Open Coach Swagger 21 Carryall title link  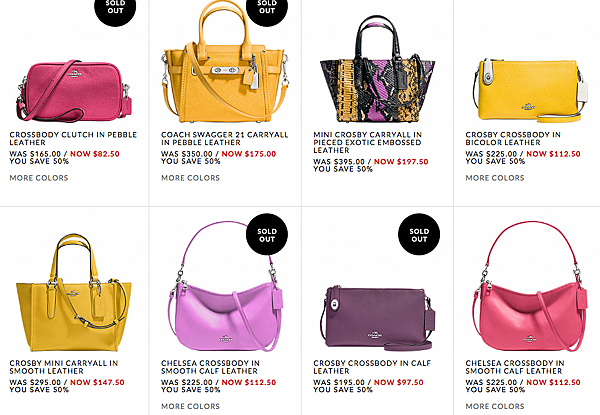(225, 138)
